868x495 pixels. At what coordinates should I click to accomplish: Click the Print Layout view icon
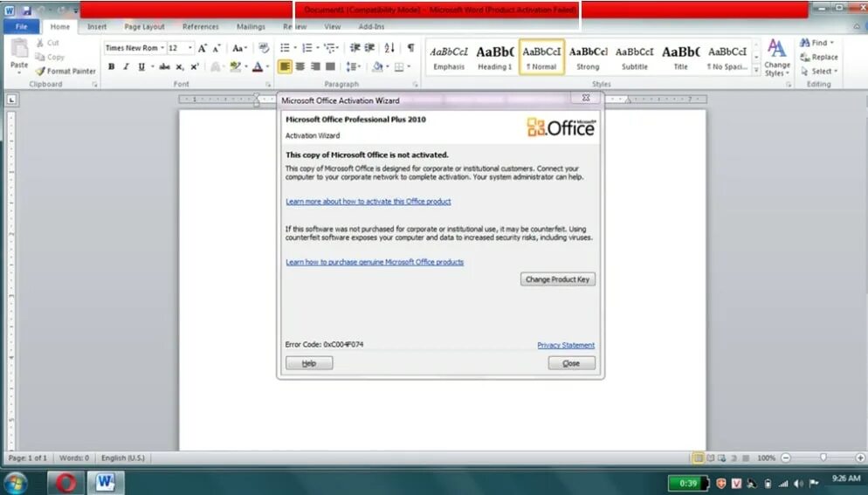(x=698, y=458)
